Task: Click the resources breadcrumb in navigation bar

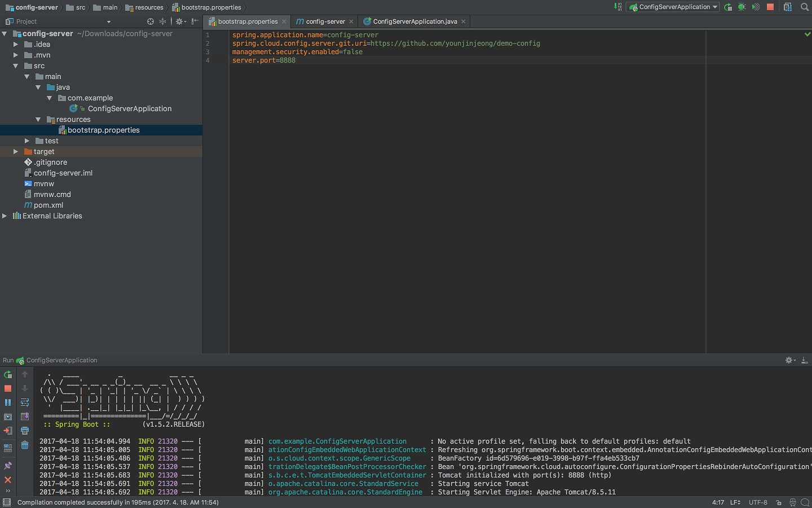Action: (149, 7)
